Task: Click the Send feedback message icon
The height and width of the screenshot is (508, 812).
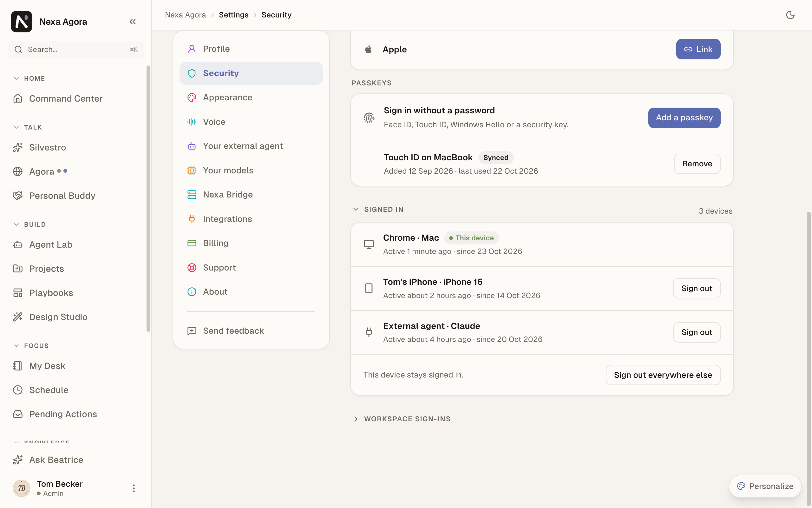Action: coord(192,331)
